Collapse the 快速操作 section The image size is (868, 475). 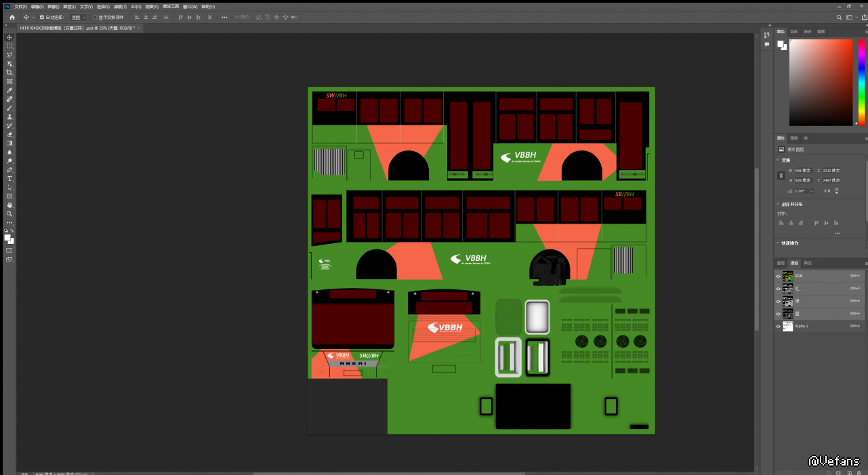pos(778,243)
